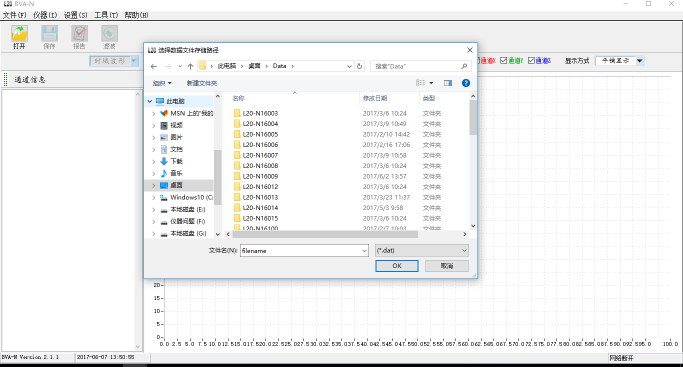Click the change-view list icon
The image size is (683, 367).
click(420, 83)
